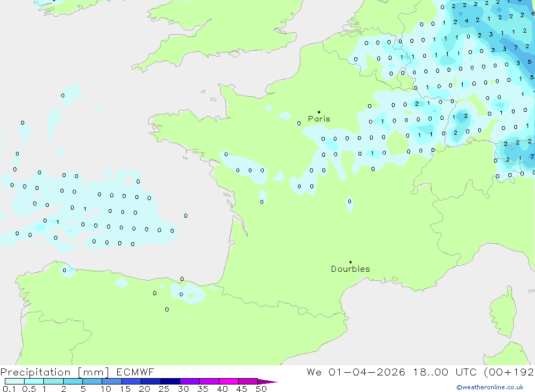Click the Dourbies location label
Screen dimensions: 535x392
click(350, 269)
